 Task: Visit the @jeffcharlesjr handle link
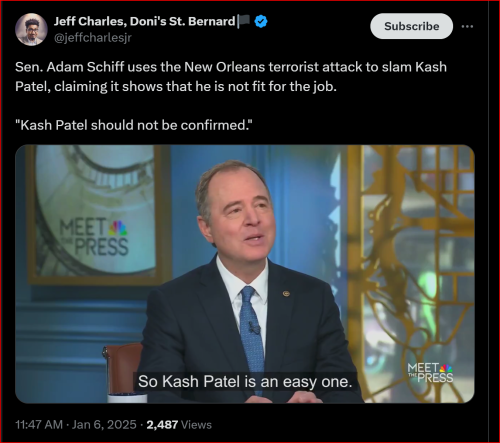coord(93,38)
